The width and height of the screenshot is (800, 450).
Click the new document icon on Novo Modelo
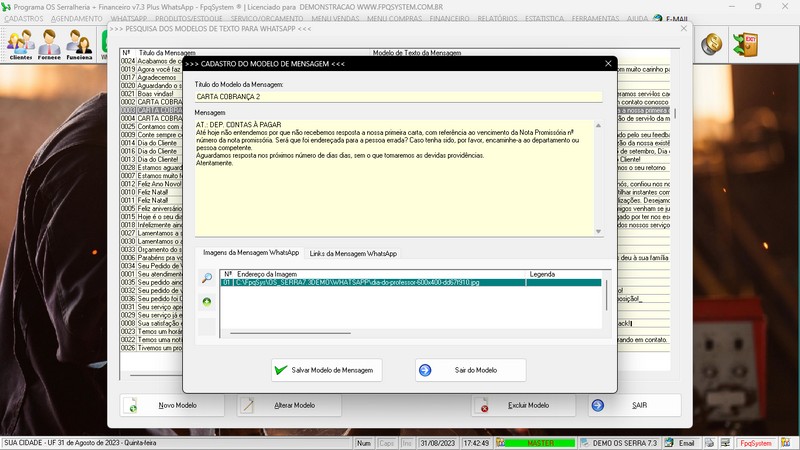pyautogui.click(x=131, y=405)
